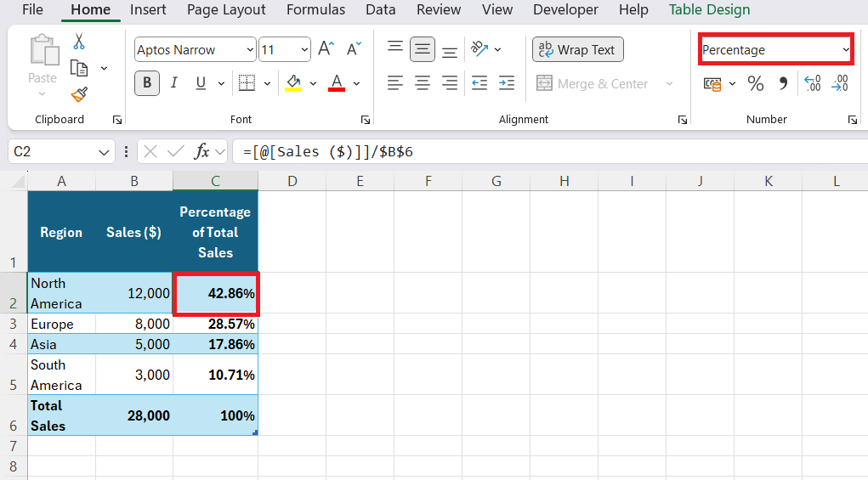Expand Copy options dropdown arrow
Screen dimensions: 868x480
click(x=104, y=69)
